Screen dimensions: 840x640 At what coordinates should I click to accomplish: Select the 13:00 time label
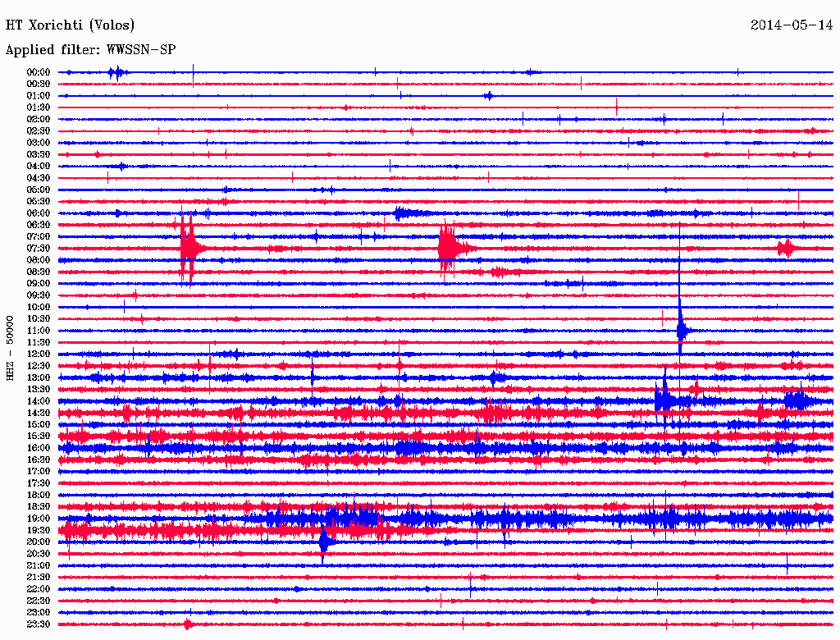(38, 378)
